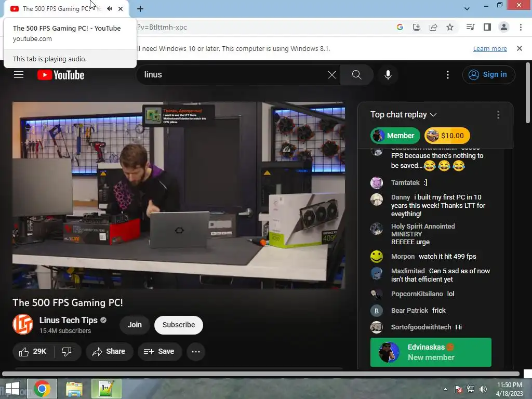Share this page via the address bar icon

coord(433,27)
